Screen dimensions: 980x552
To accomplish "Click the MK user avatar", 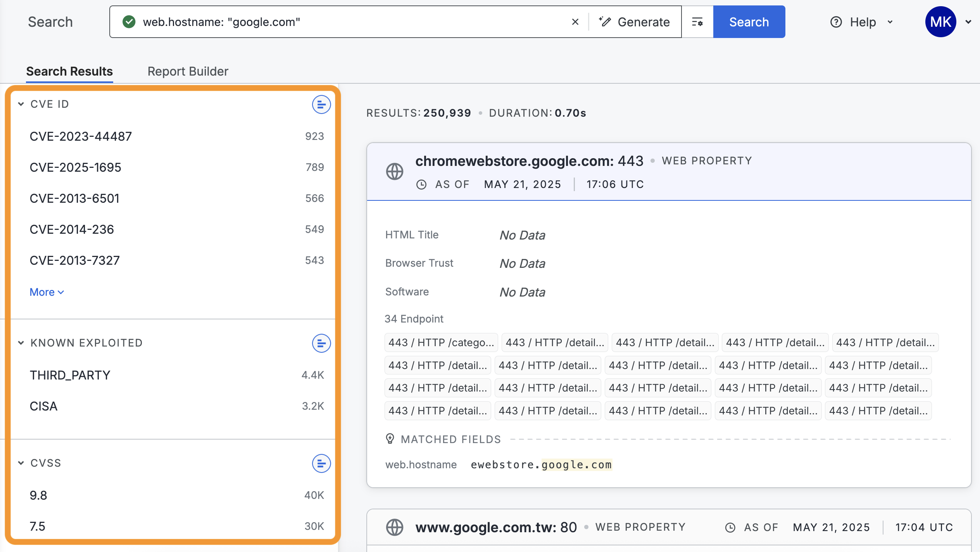I will click(940, 22).
